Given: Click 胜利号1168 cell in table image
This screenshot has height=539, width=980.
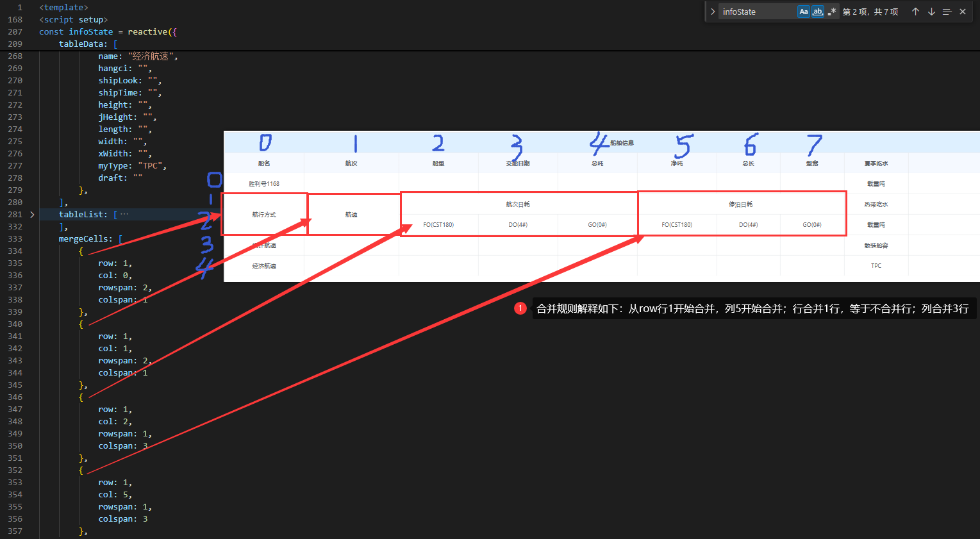Looking at the screenshot, I should pos(264,184).
